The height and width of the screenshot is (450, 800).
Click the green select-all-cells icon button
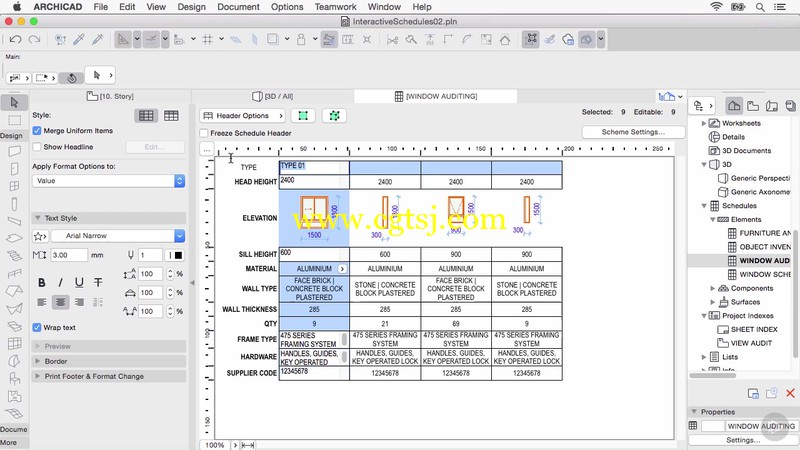point(303,116)
